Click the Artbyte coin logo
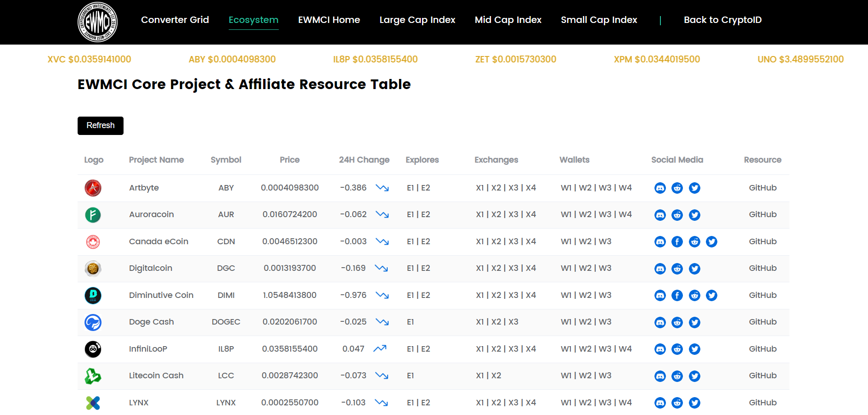The image size is (868, 415). click(x=93, y=188)
